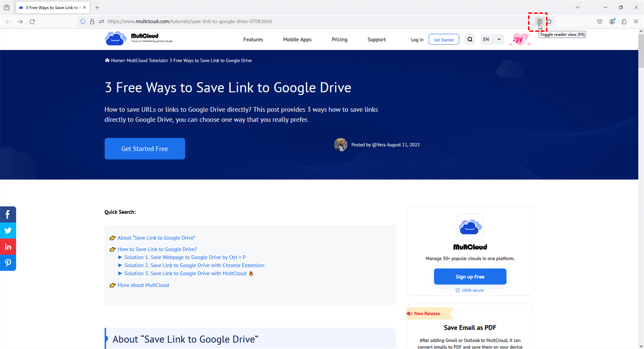The image size is (644, 349).
Task: Open Solution 2 Chrome Extension link
Action: [194, 265]
